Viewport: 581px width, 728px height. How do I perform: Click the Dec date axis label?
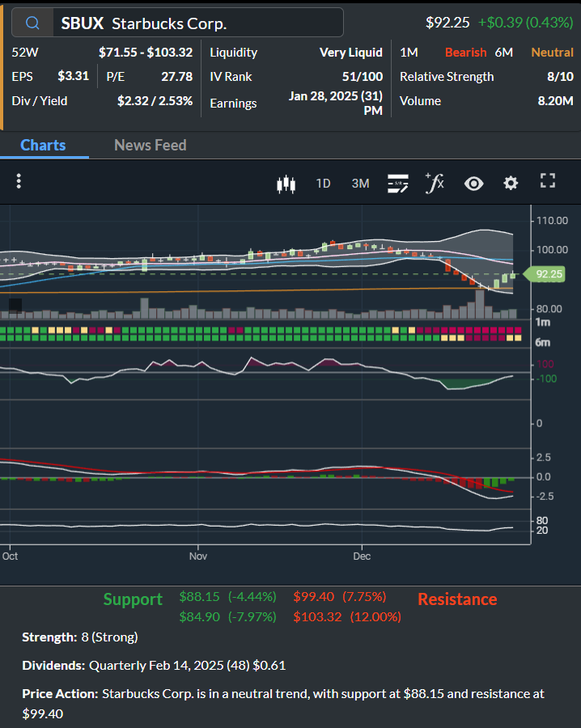click(x=362, y=557)
